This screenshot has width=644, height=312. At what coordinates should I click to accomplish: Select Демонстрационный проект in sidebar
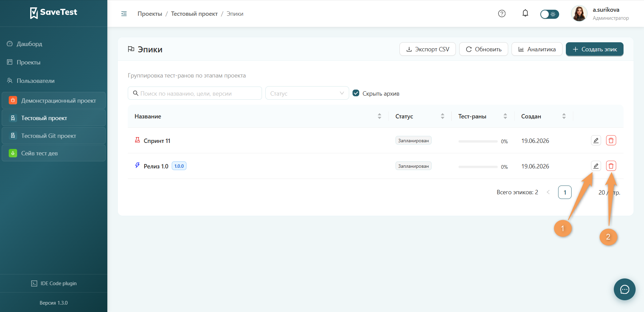54,101
